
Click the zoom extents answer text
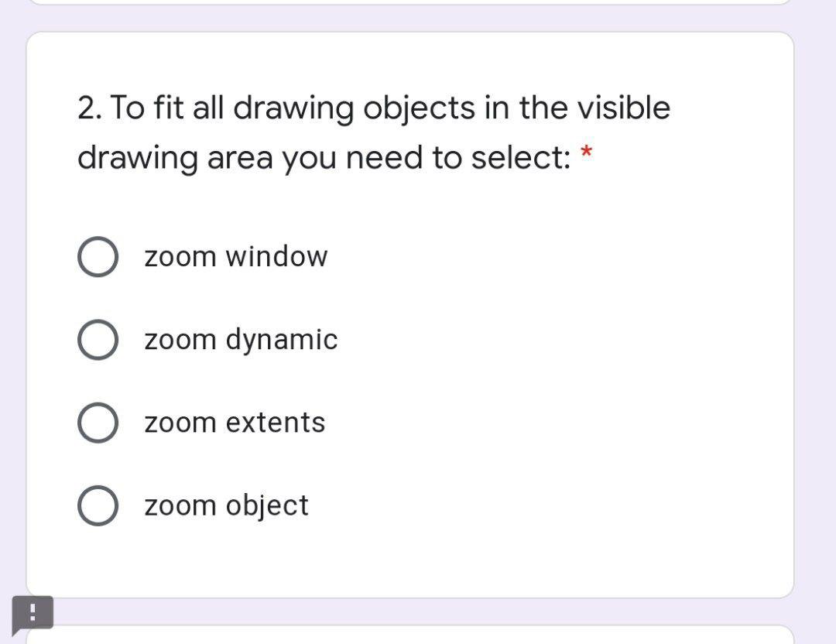(235, 422)
